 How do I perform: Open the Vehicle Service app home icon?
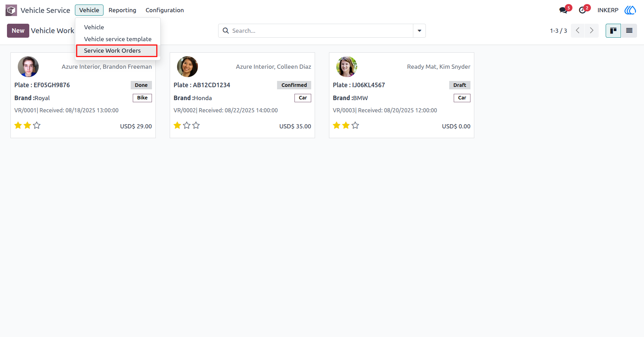pyautogui.click(x=11, y=10)
